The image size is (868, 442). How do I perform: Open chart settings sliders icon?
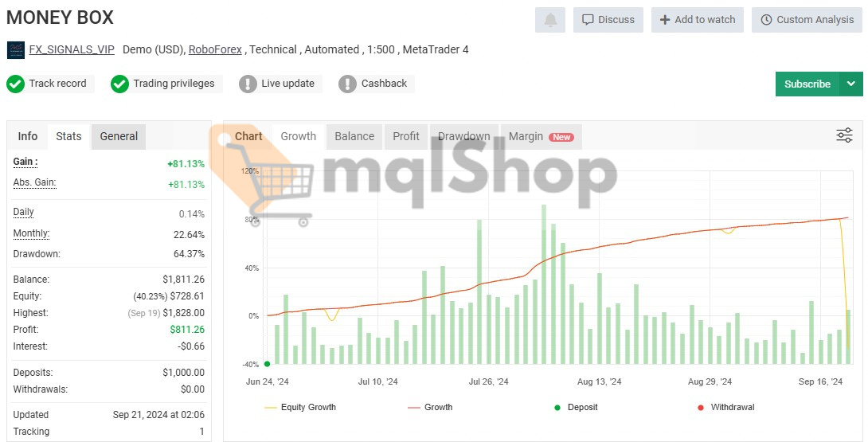coord(844,135)
